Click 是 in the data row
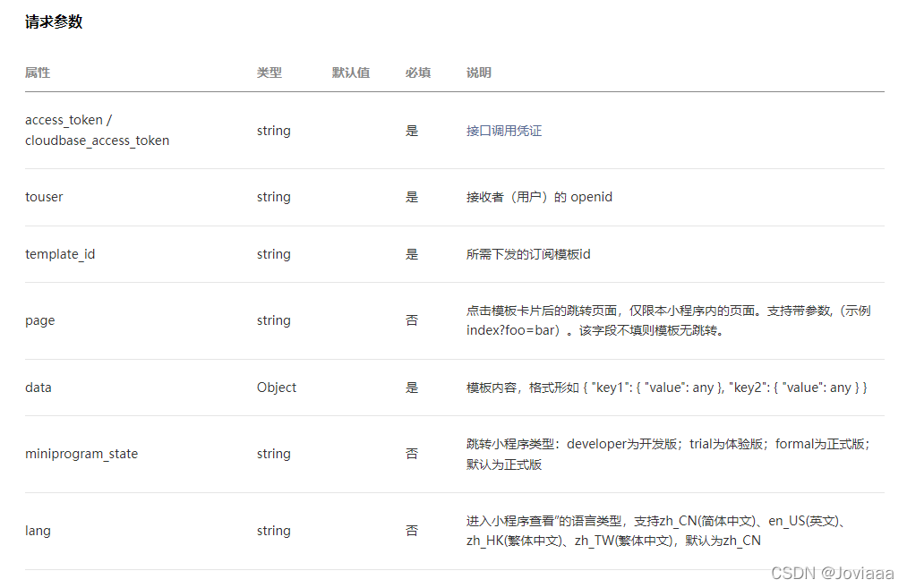 [x=412, y=388]
